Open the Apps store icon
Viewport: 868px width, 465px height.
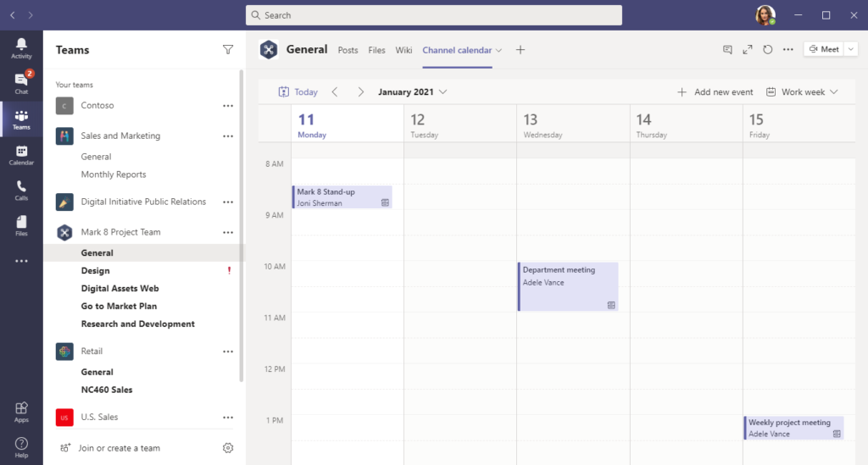21,412
